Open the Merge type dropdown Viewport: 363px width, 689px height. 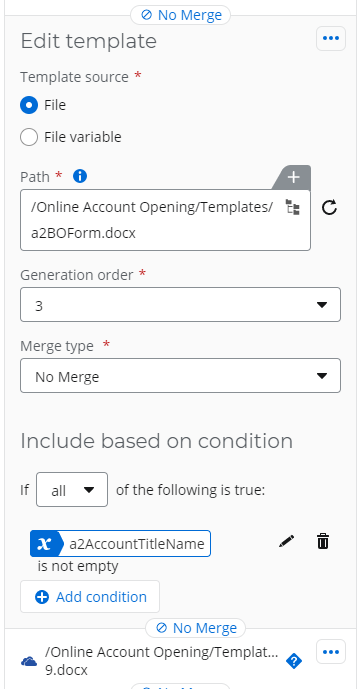pyautogui.click(x=180, y=376)
